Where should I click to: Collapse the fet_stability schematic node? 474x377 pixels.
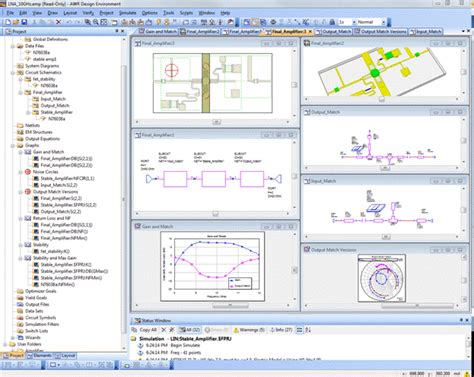click(x=21, y=79)
